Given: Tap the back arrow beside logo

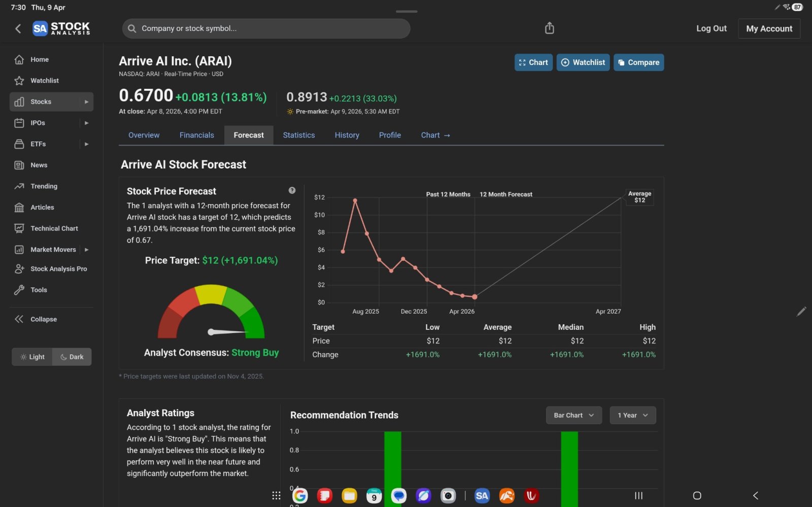Looking at the screenshot, I should point(18,28).
